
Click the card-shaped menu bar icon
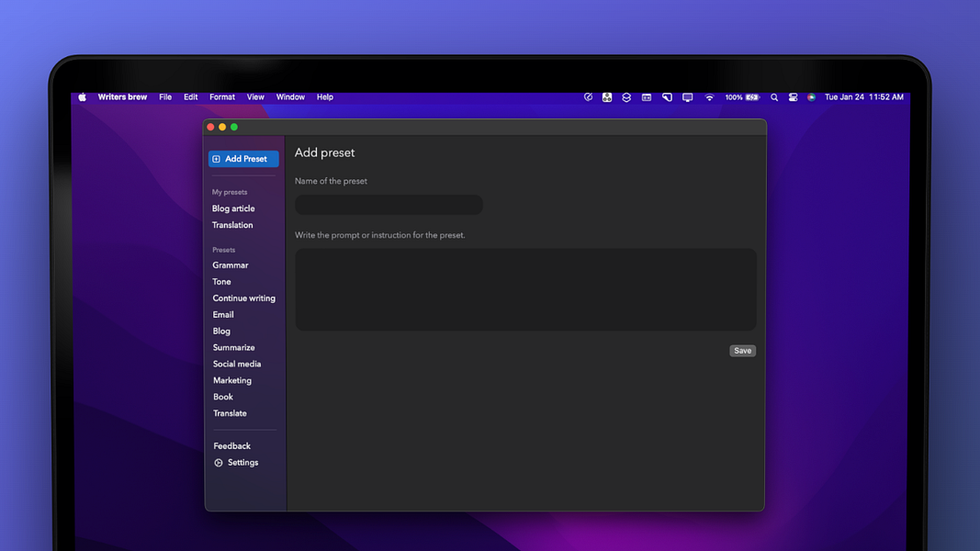[647, 96]
